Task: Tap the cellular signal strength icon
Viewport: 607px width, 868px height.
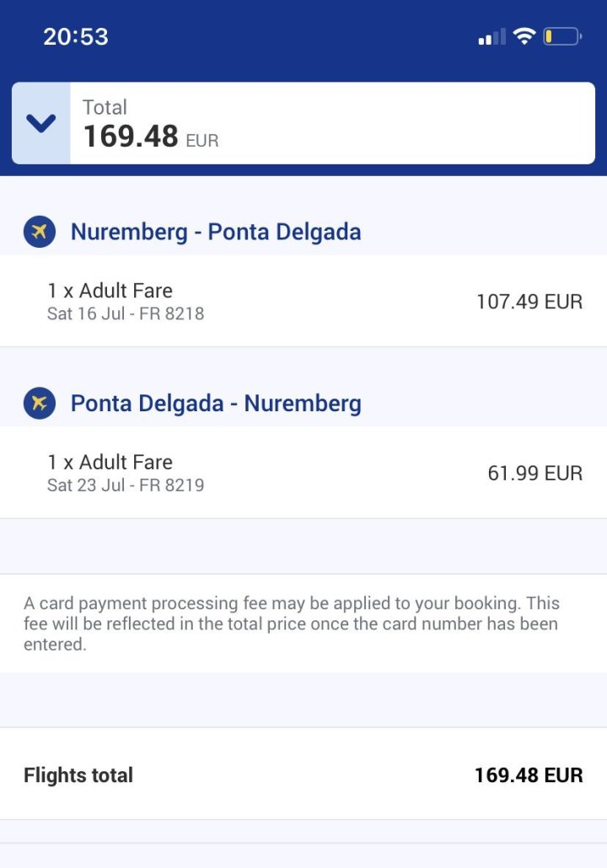Action: click(492, 37)
